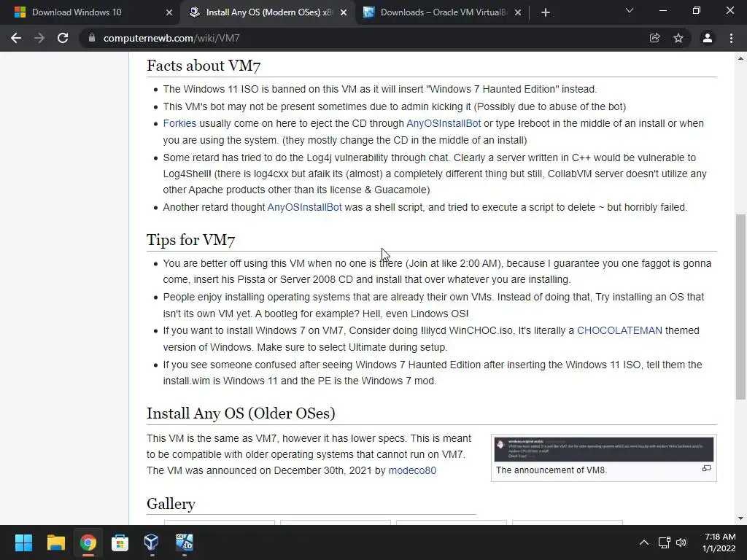Open the Chrome profile menu
This screenshot has height=560, width=747.
click(x=708, y=38)
